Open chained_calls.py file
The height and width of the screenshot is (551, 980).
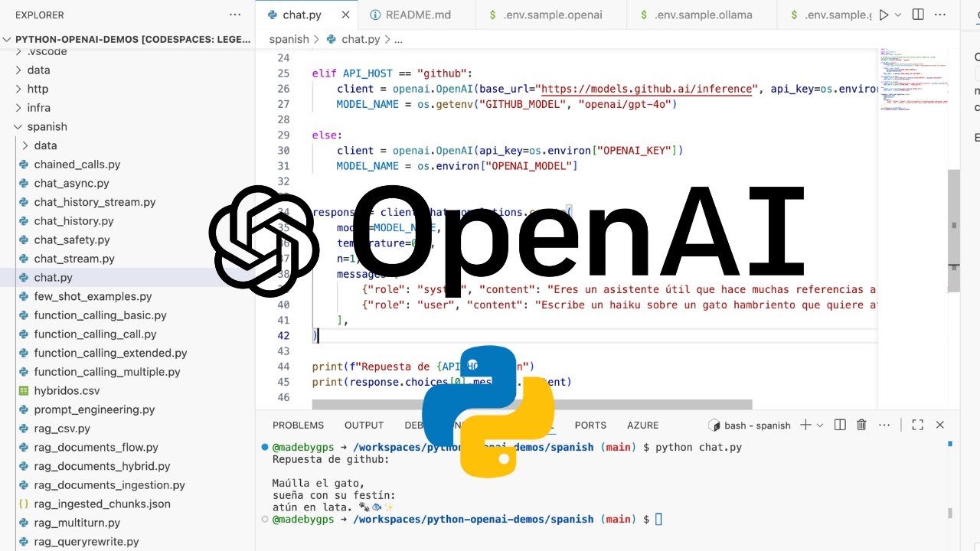coord(127,164)
